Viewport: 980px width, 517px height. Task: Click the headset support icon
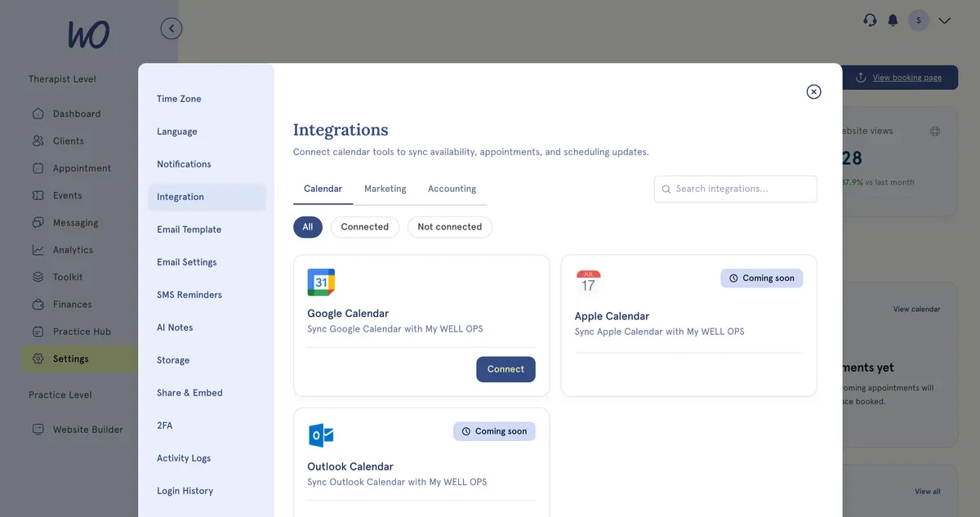(870, 20)
